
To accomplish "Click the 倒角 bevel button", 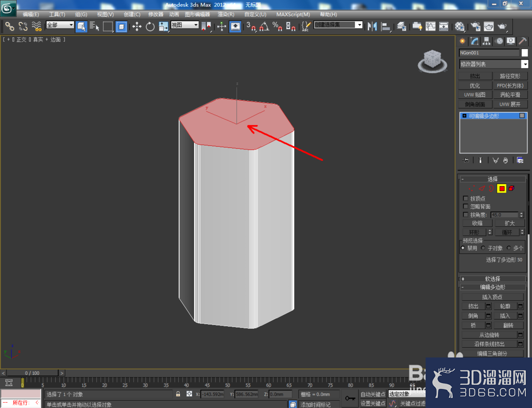I will [473, 316].
